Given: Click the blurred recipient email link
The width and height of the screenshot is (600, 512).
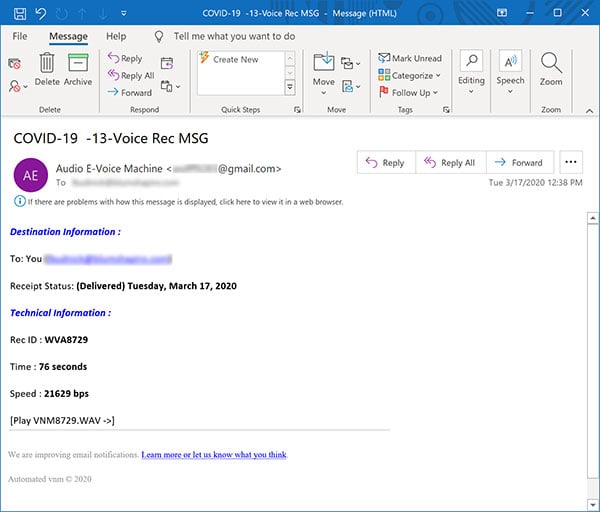Looking at the screenshot, I should tap(108, 259).
